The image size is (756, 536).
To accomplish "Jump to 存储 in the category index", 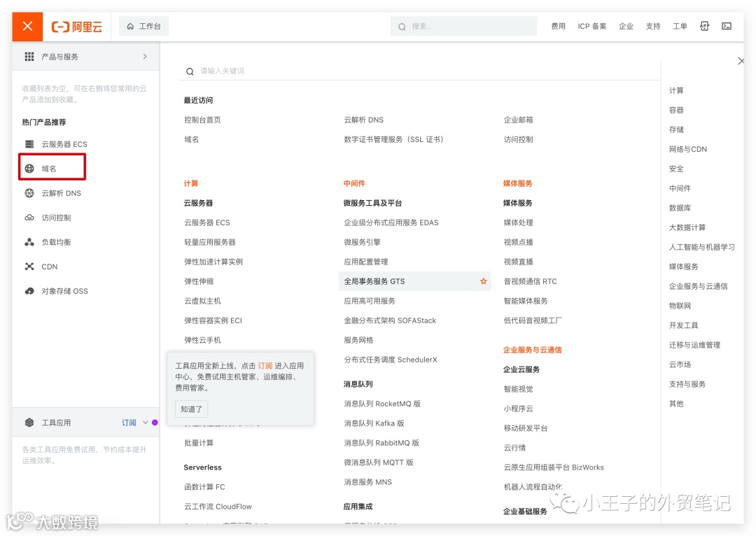I will 676,129.
